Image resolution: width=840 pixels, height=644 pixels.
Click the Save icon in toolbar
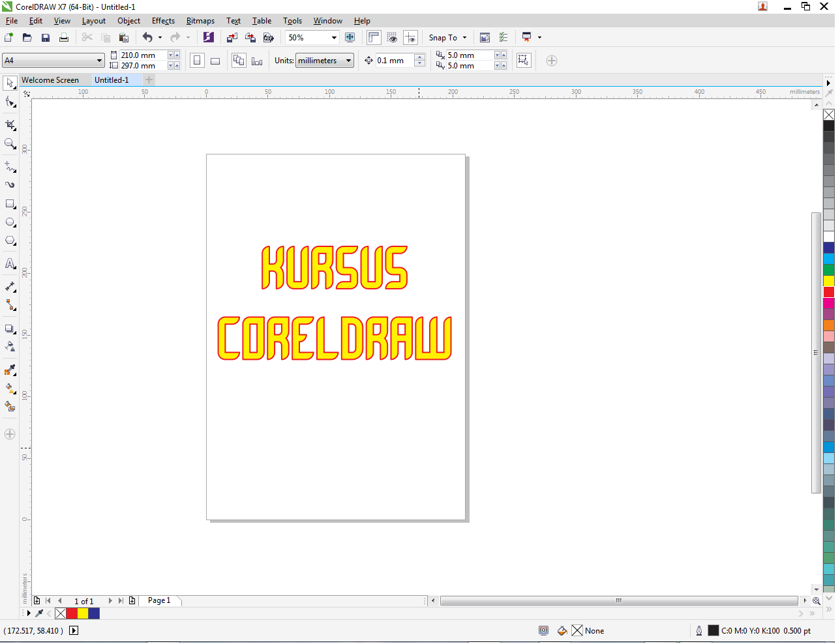click(46, 38)
